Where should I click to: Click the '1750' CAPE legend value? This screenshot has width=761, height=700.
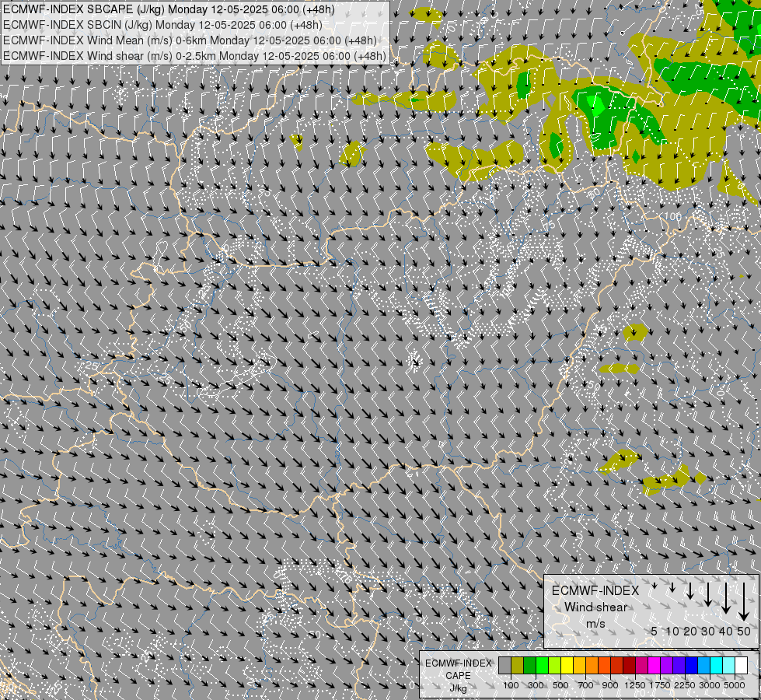(660, 685)
